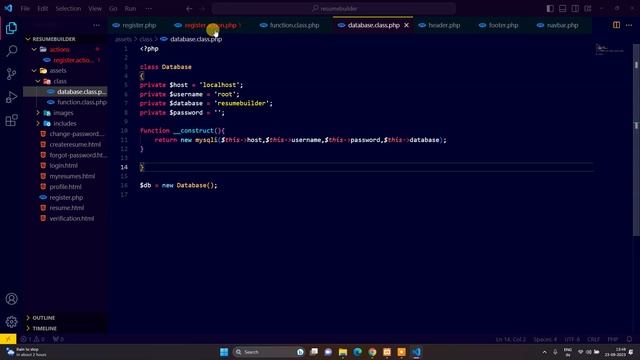This screenshot has width=640, height=360.
Task: Open the Selection menu
Action: click(x=68, y=8)
